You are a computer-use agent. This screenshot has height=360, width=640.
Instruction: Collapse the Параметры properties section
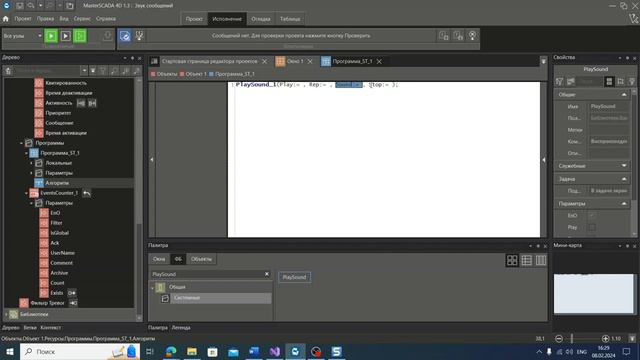(624, 203)
